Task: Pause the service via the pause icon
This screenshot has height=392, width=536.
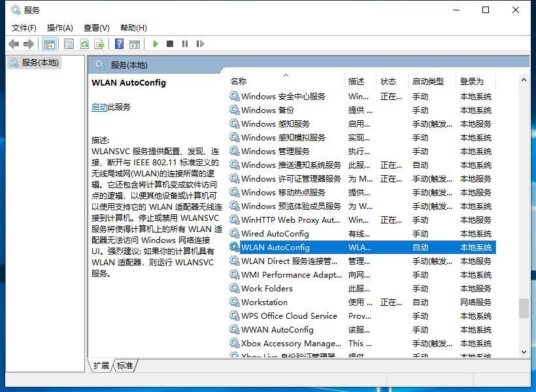Action: coord(185,44)
